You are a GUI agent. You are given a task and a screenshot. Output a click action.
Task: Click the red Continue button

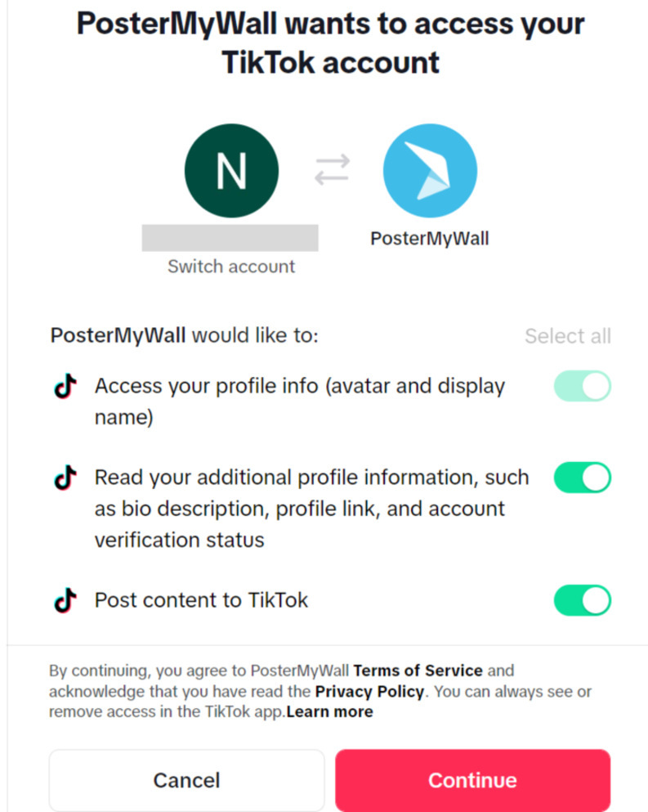click(472, 780)
